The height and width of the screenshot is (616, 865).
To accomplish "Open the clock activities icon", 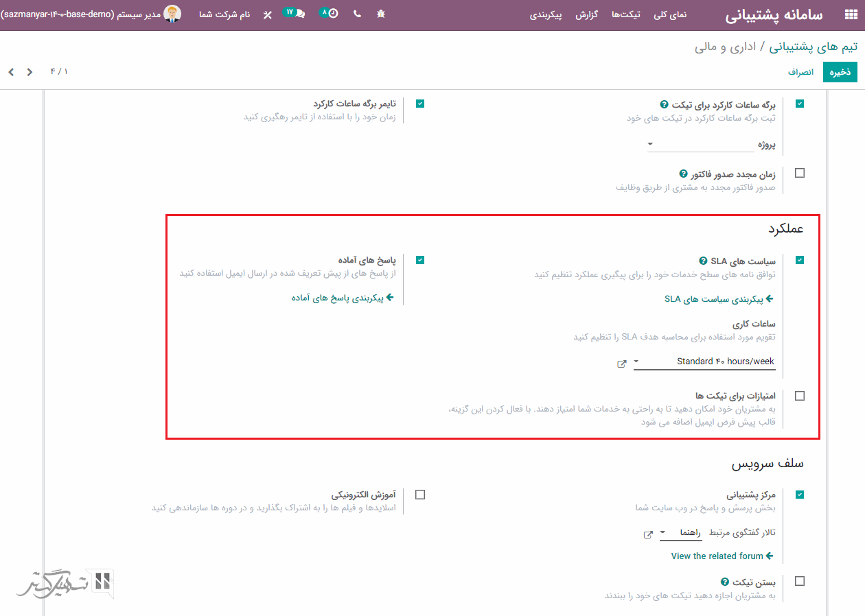I will pyautogui.click(x=332, y=14).
